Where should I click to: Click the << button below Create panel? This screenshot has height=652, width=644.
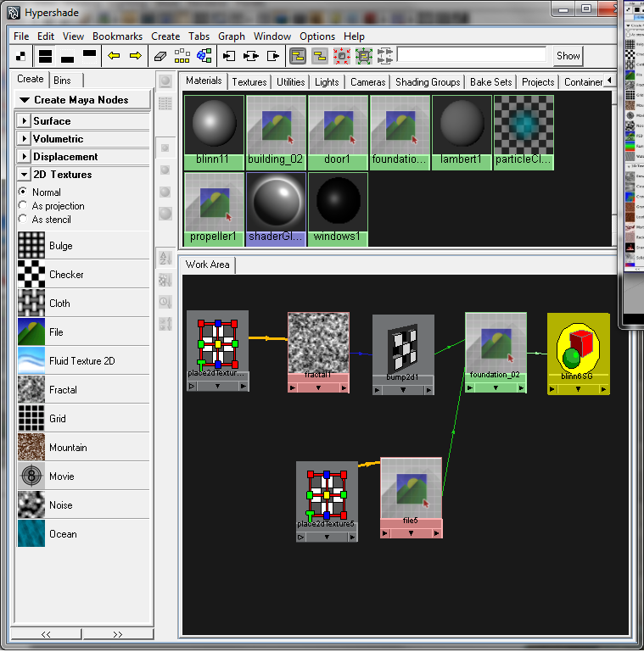[x=46, y=634]
